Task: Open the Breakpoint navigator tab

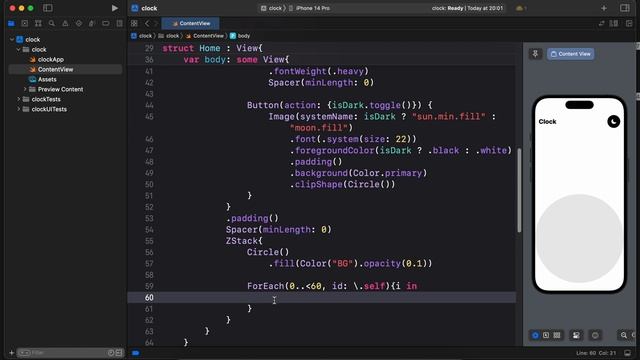Action: coord(106,24)
